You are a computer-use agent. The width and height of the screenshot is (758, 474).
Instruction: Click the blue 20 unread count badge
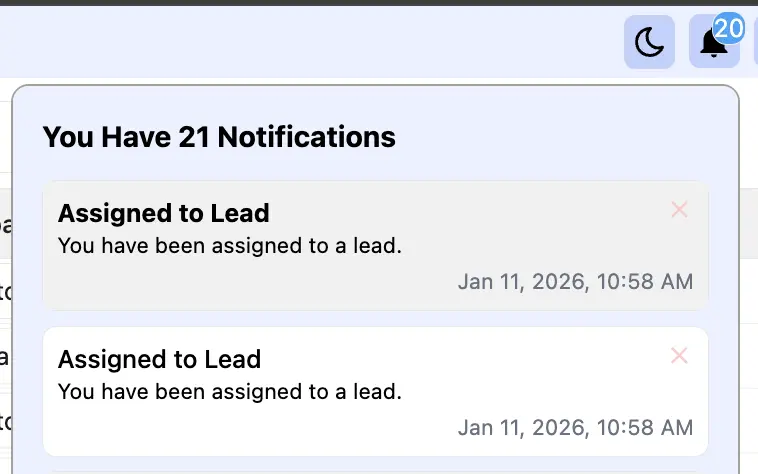(x=729, y=28)
